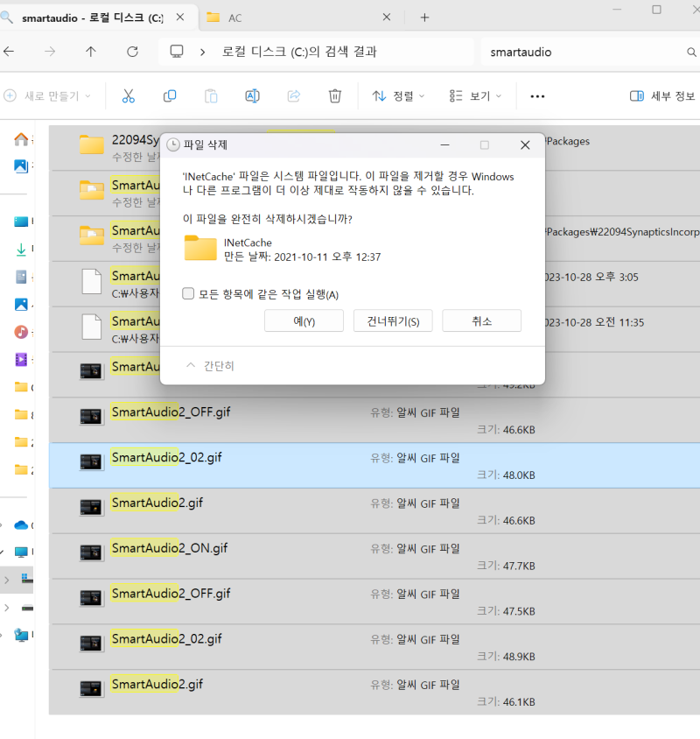Click the INetCache folder icon in dialog

coord(200,248)
